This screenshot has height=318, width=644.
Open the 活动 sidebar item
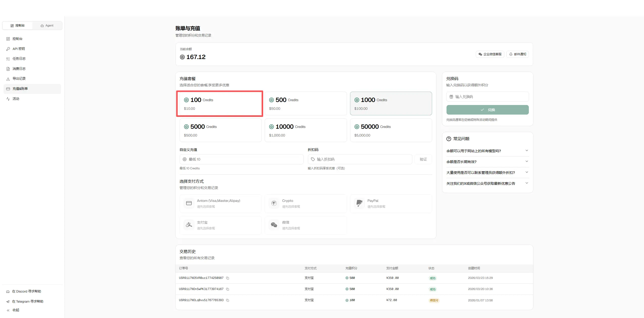[x=32, y=99]
